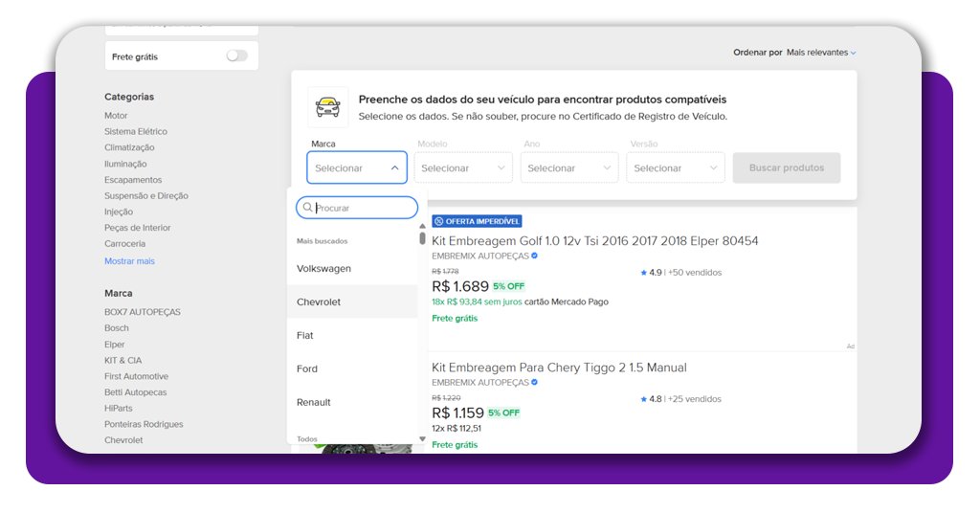
Task: Select the Carroceria category
Action: pyautogui.click(x=125, y=244)
